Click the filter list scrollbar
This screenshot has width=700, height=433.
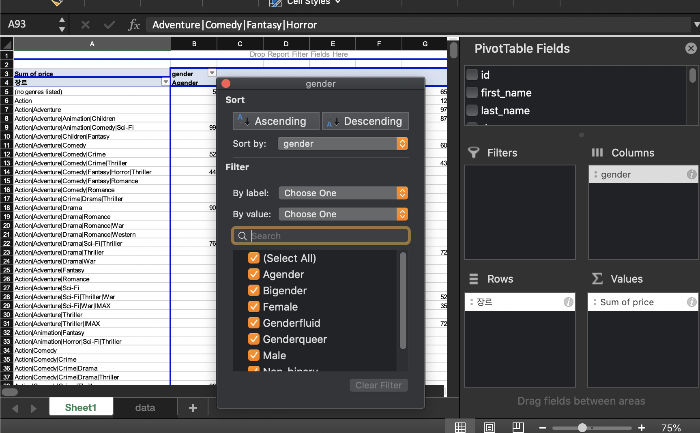[403, 300]
